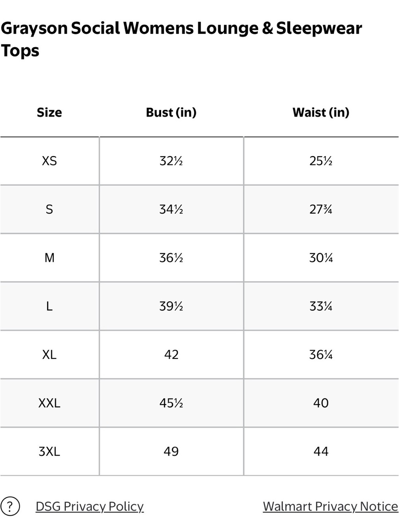Click the XS size row label
Image resolution: width=399 pixels, height=532 pixels.
49,161
